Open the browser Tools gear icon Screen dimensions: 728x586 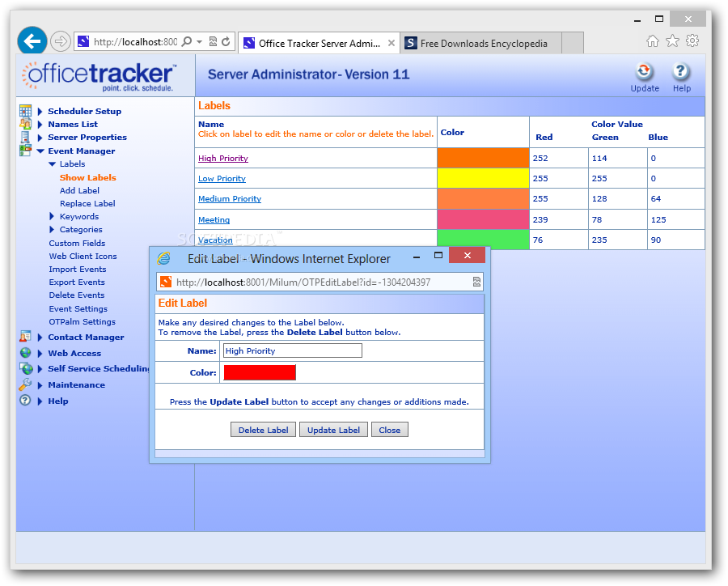692,41
